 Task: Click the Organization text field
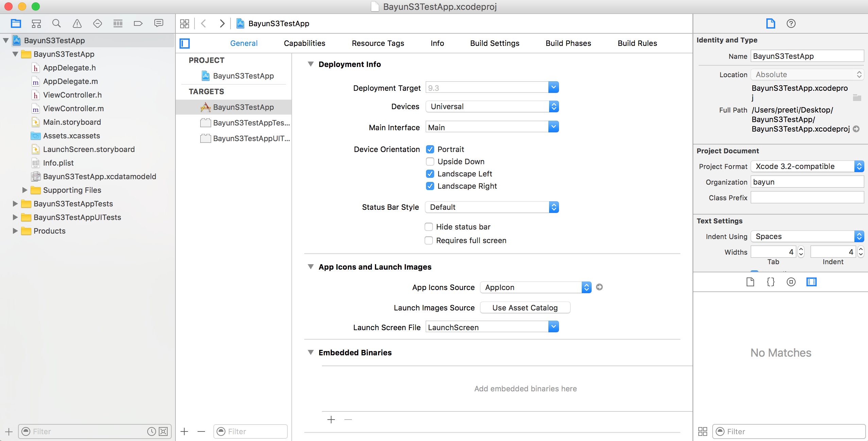[807, 182]
